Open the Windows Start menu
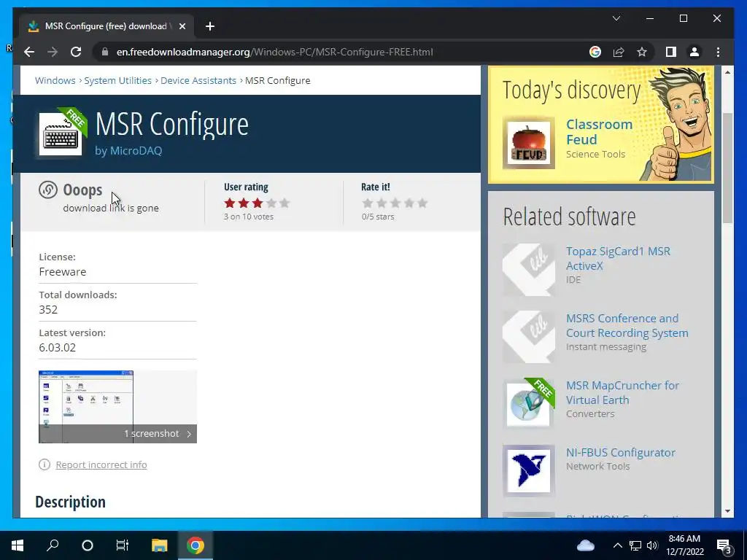Viewport: 747px width, 560px height. [x=18, y=545]
